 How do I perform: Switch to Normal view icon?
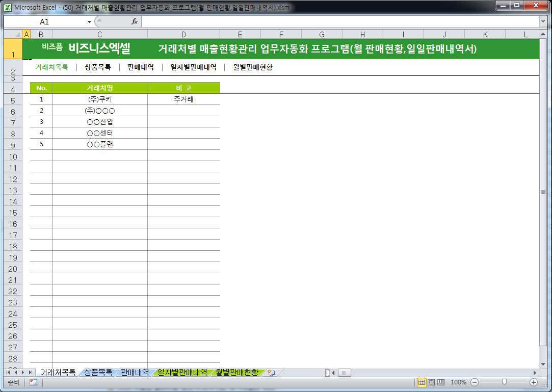click(x=422, y=382)
